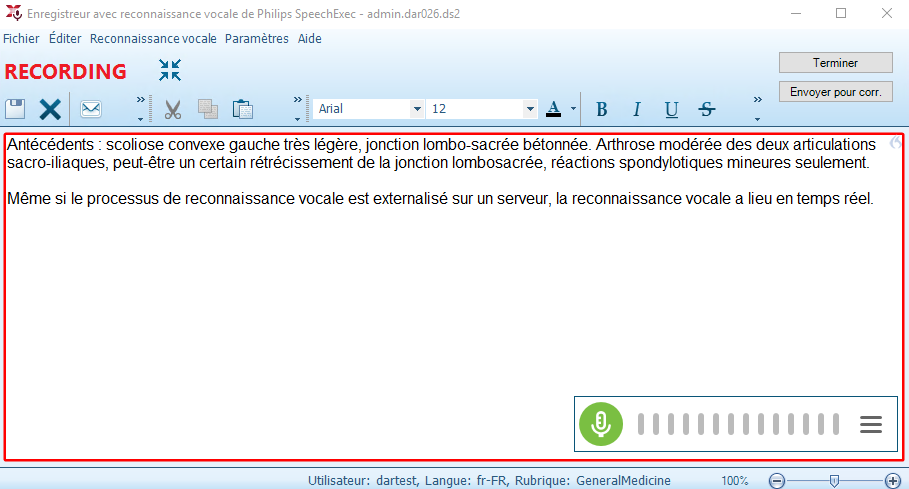This screenshot has width=909, height=489.
Task: Open the hamburger menu in recording widget
Action: point(871,424)
